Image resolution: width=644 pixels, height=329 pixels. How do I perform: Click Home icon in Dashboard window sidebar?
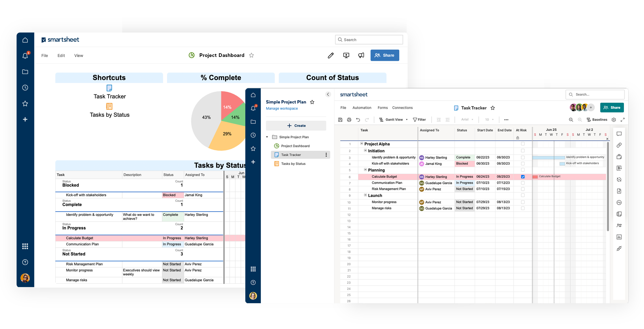tap(25, 40)
